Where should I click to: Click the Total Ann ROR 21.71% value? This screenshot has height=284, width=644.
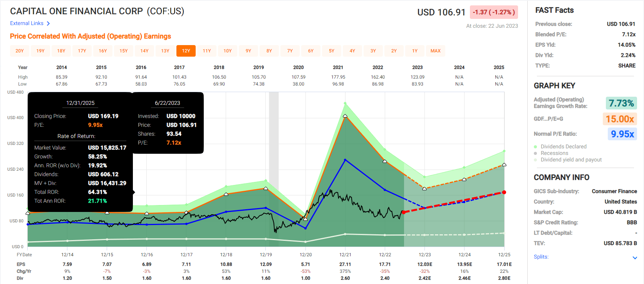tap(97, 201)
